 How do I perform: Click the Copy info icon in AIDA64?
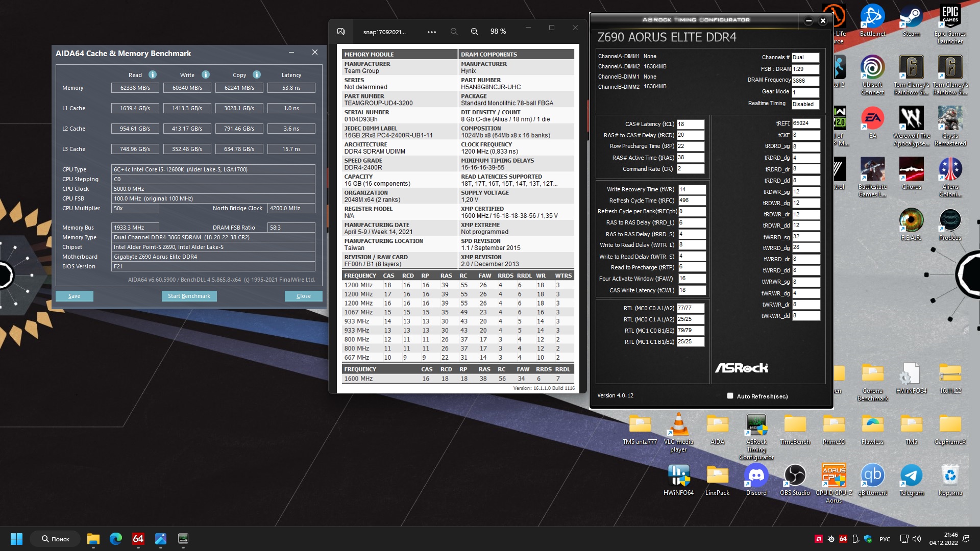[x=257, y=74]
